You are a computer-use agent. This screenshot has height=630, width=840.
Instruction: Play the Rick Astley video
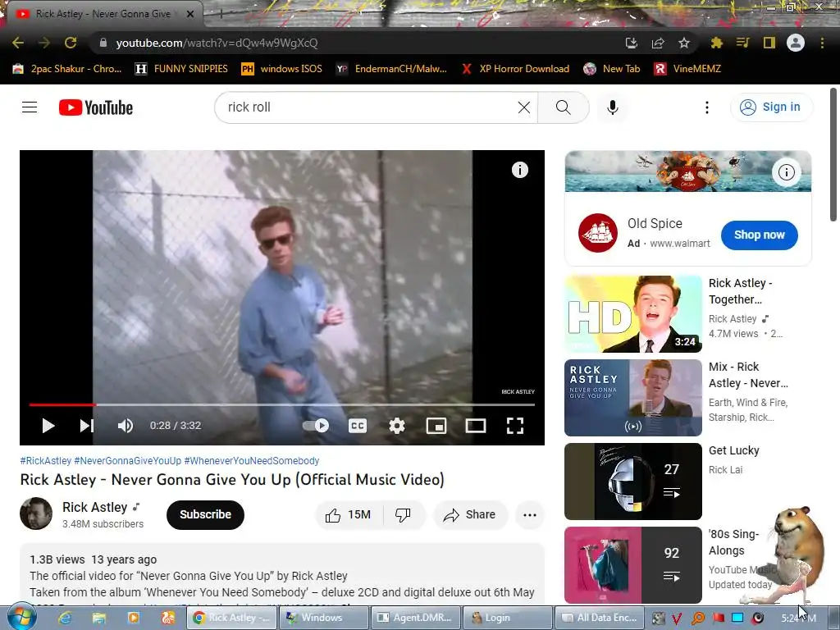48,426
